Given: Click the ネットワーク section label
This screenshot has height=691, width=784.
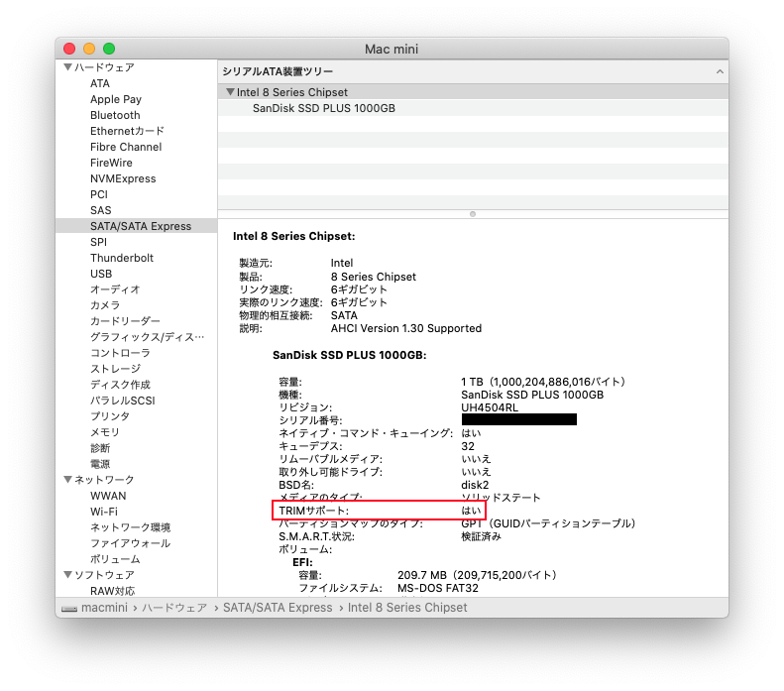Looking at the screenshot, I should click(x=104, y=480).
